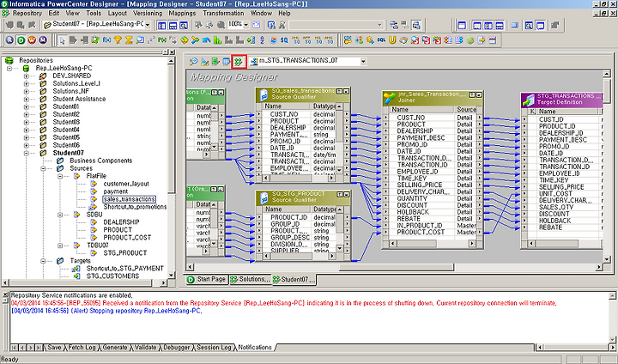This screenshot has height=364, width=618.
Task: Click the Designer (D) tool icon
Action: [x=21, y=40]
